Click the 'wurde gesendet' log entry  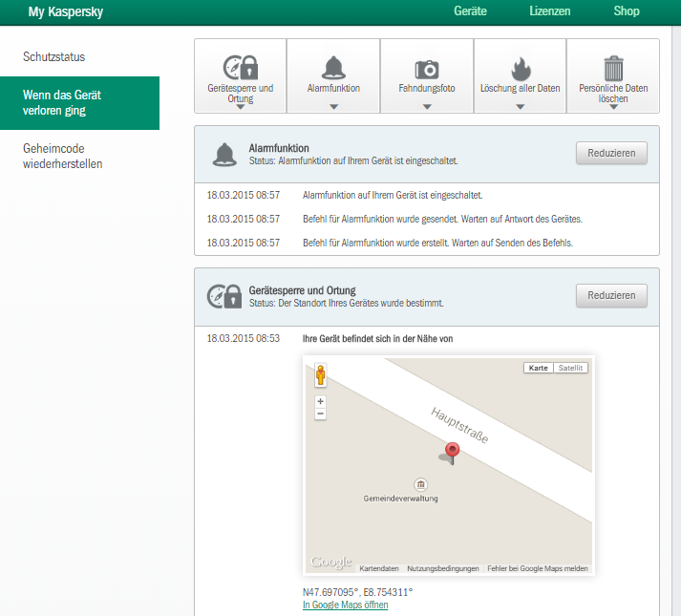pyautogui.click(x=442, y=219)
